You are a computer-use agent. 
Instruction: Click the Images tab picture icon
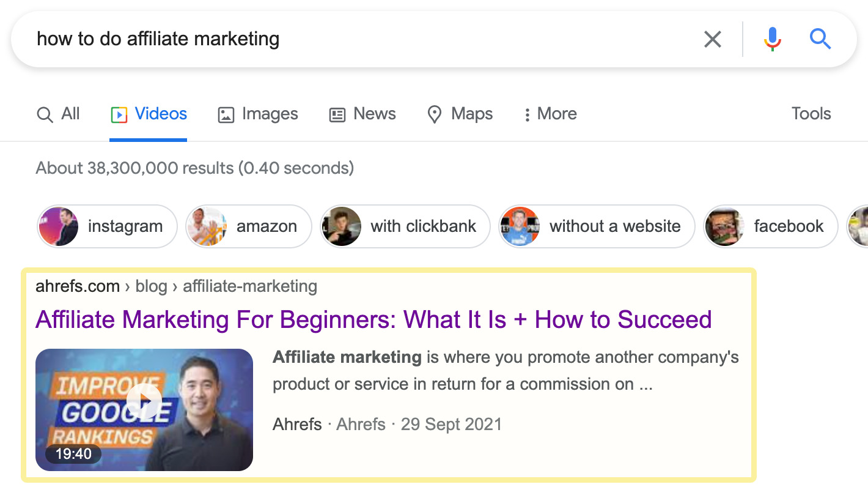click(x=225, y=114)
